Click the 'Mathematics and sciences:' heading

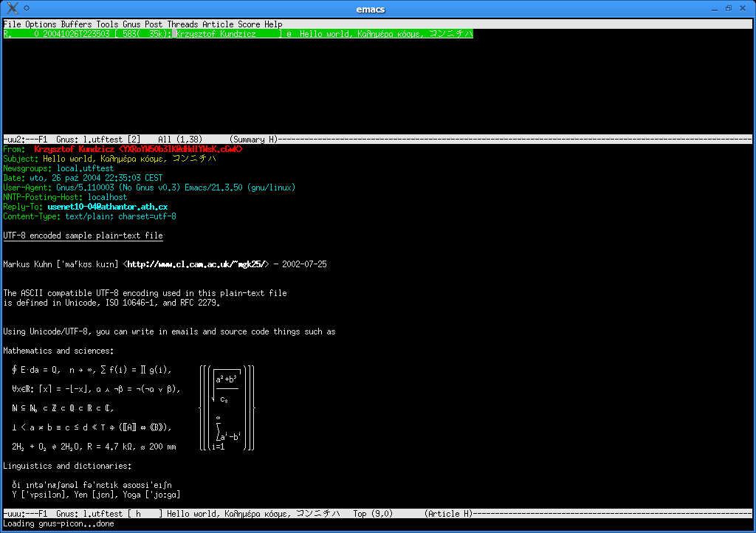pos(58,351)
